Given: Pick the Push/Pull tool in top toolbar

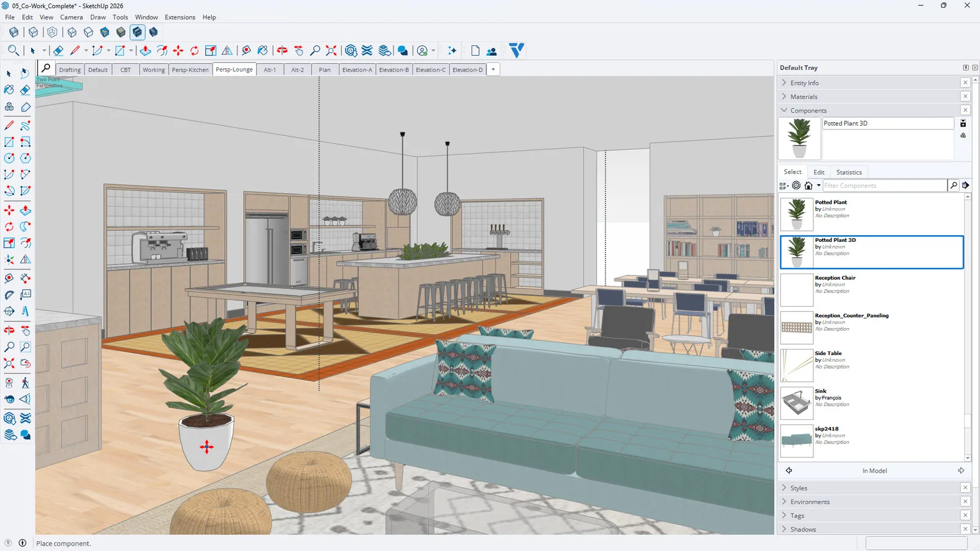Looking at the screenshot, I should pos(145,51).
